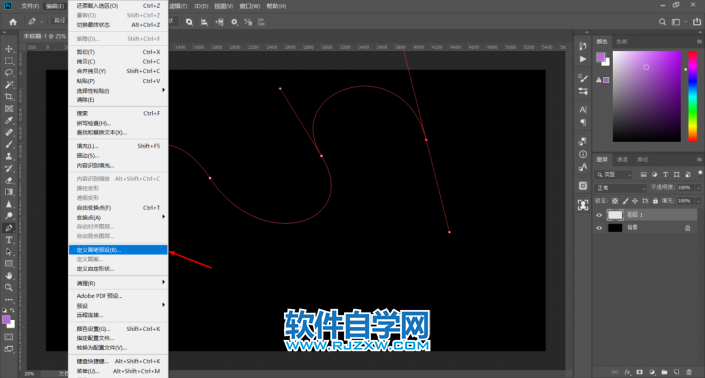This screenshot has height=378, width=705.
Task: Expand 预设 submenu
Action: 118,306
